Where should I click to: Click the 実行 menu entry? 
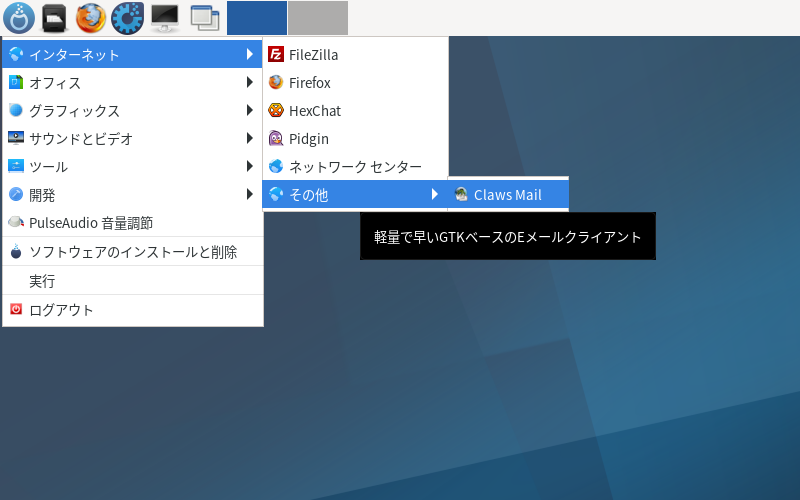pyautogui.click(x=133, y=281)
